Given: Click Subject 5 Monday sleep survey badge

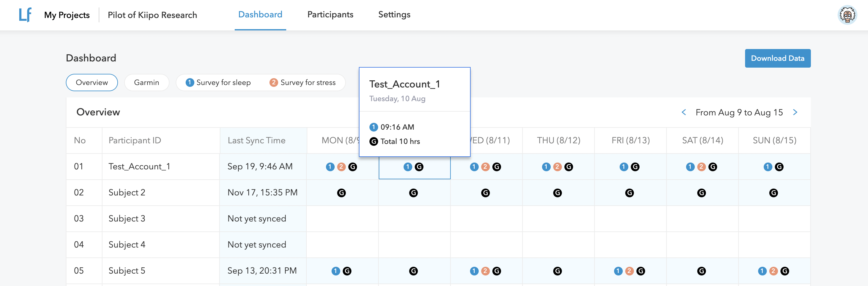Looking at the screenshot, I should (336, 271).
